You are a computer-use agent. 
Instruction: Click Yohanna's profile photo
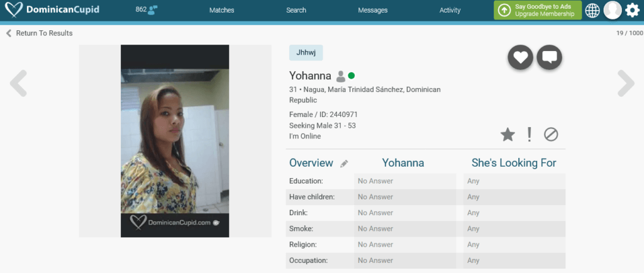click(175, 141)
